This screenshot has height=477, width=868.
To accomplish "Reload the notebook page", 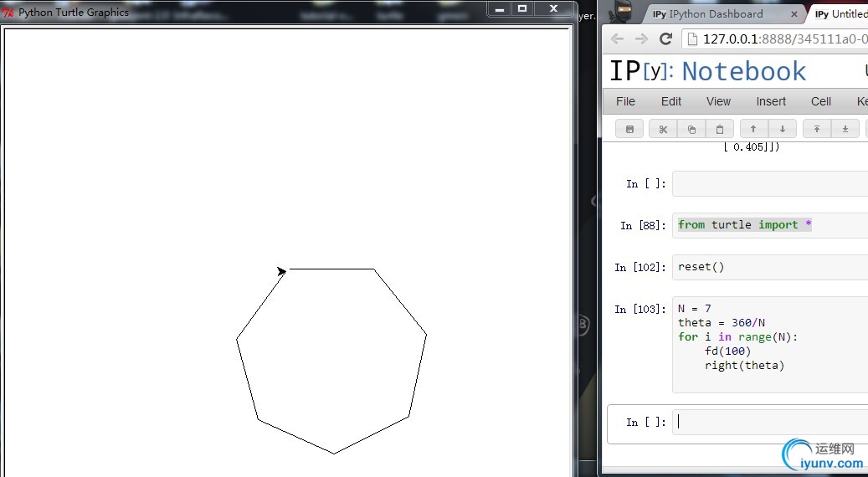I will click(x=666, y=38).
